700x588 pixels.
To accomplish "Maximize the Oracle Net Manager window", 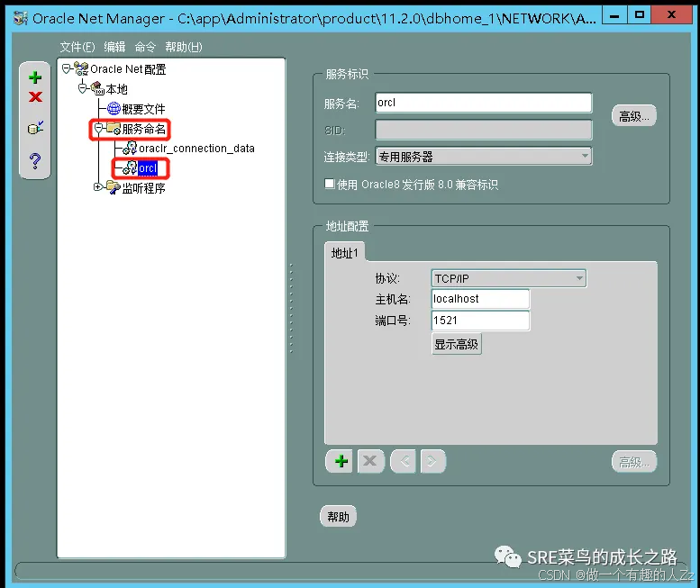I will click(x=640, y=15).
